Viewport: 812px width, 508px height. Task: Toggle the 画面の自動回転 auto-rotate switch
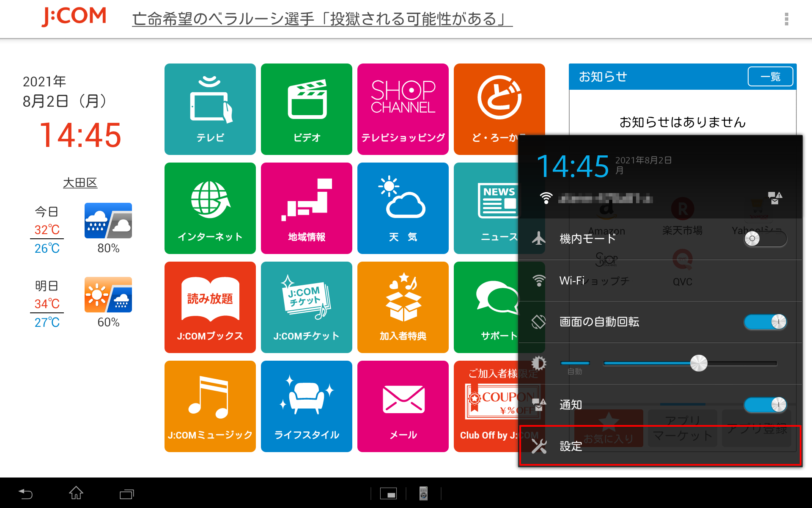(765, 322)
